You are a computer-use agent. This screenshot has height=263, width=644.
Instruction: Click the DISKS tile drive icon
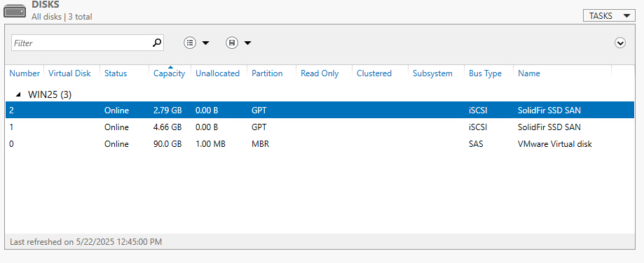15,11
